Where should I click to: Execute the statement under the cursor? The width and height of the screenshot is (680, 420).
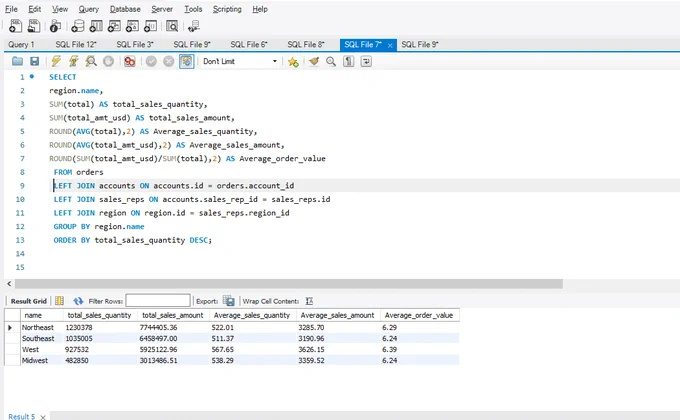point(73,61)
